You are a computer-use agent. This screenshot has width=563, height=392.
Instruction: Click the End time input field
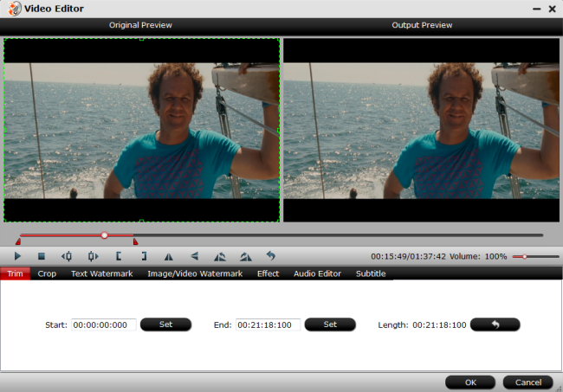(x=268, y=325)
